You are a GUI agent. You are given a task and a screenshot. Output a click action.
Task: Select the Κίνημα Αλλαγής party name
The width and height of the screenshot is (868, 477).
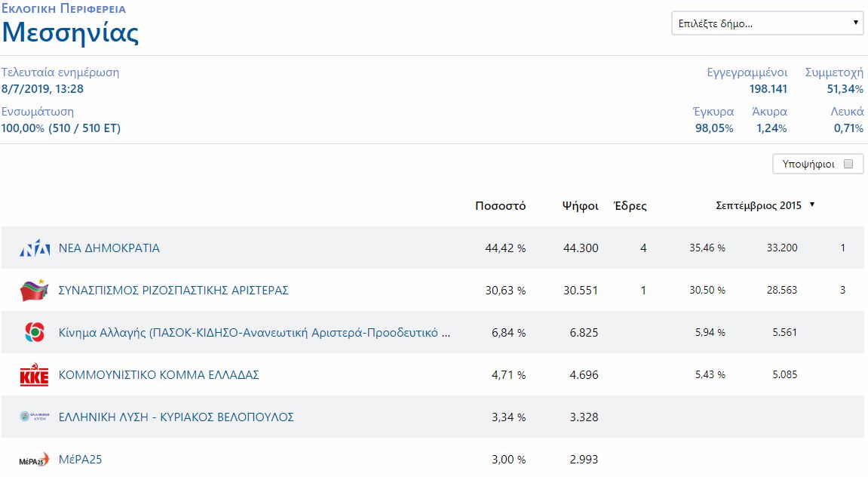pyautogui.click(x=255, y=333)
